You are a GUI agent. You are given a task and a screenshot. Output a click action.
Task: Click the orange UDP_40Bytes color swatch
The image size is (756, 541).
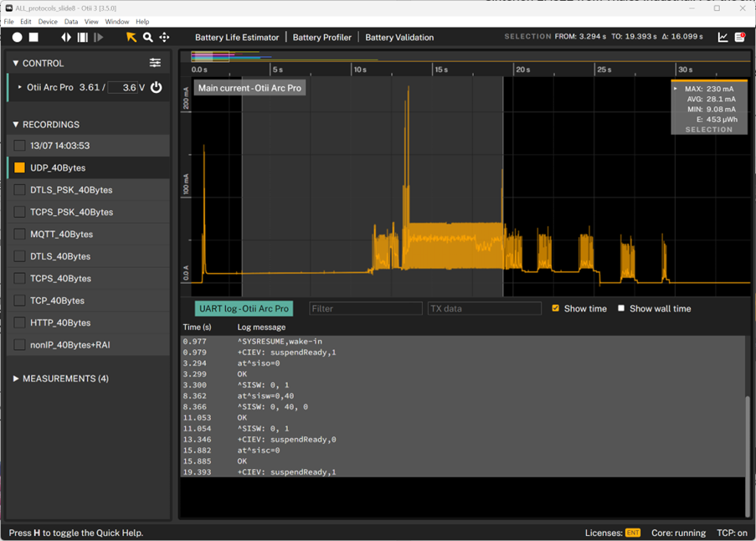coord(19,167)
